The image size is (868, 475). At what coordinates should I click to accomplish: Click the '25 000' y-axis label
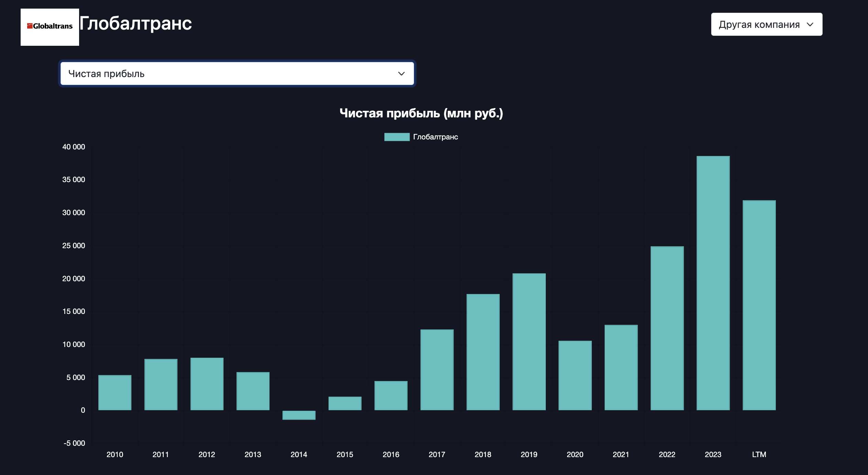[x=74, y=246]
